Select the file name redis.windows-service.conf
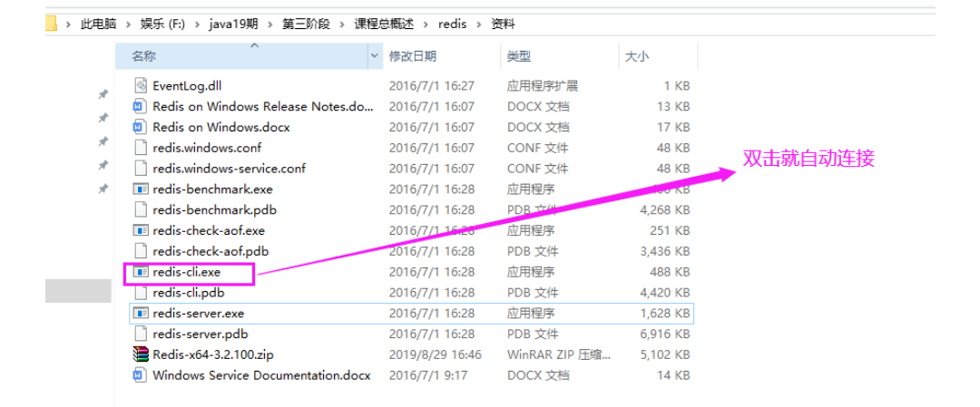Viewport: 980px width, 407px height. pos(229,169)
